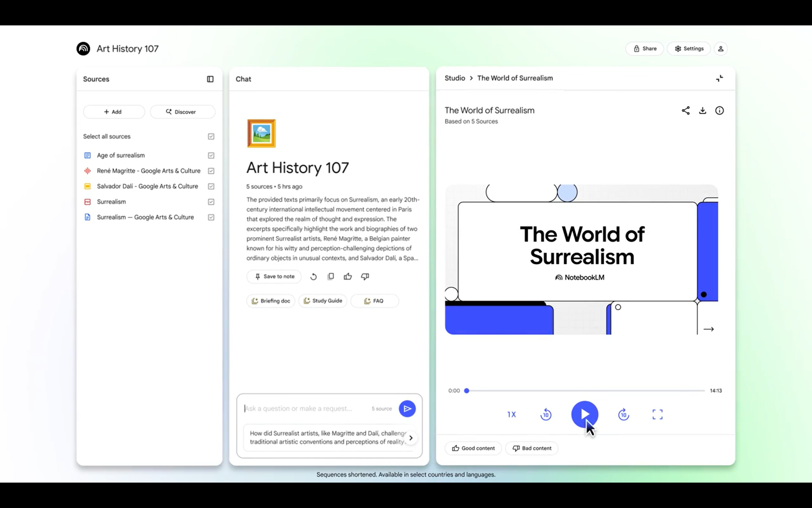
Task: Collapse the Sources panel
Action: [x=210, y=79]
